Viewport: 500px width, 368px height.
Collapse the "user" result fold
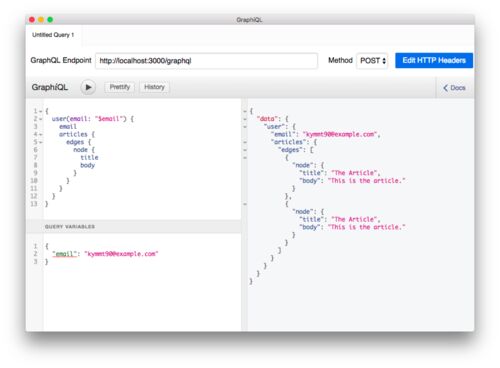(x=245, y=127)
